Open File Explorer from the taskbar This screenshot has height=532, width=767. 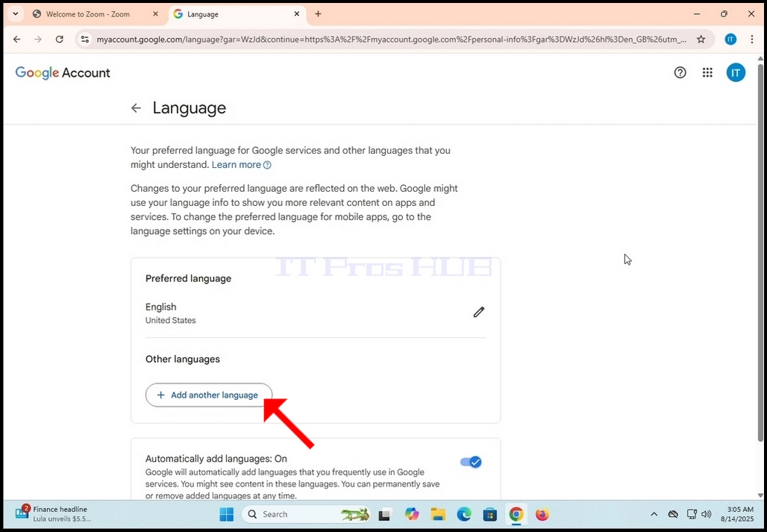click(438, 514)
